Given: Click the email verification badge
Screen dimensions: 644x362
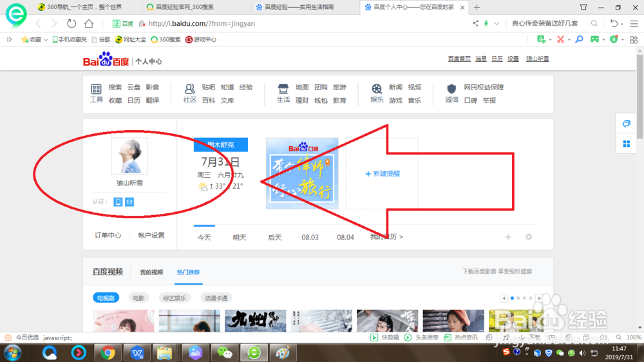Looking at the screenshot, I should pyautogui.click(x=129, y=202).
